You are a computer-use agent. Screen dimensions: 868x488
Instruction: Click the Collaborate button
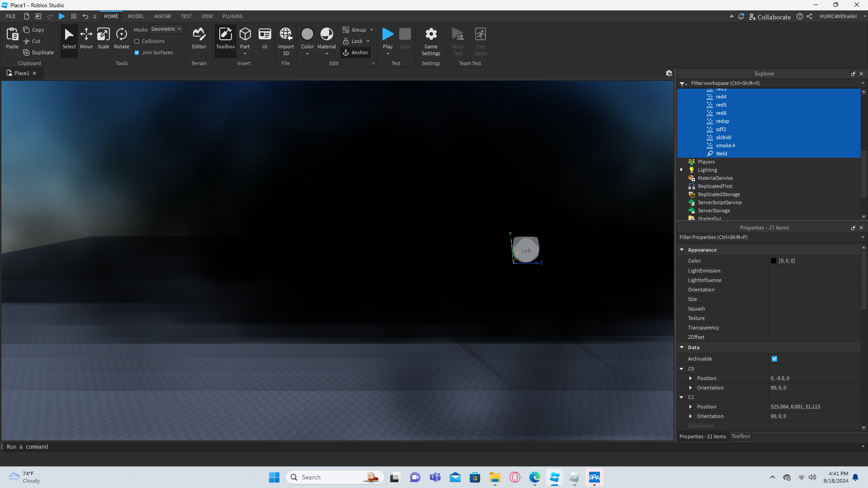click(x=769, y=17)
